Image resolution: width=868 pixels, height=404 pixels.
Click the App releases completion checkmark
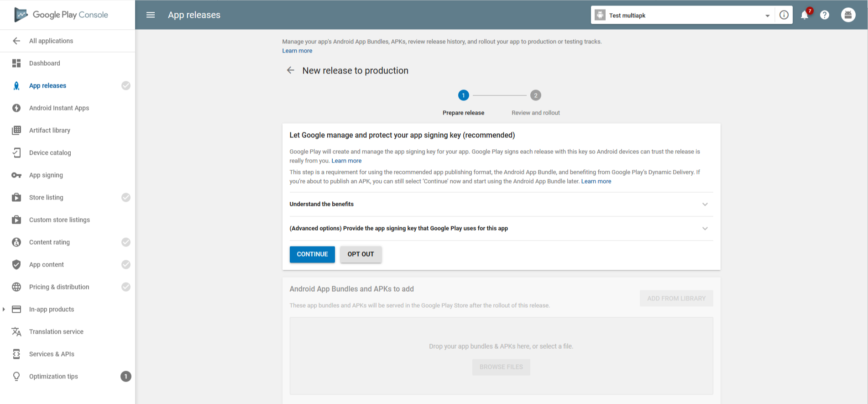pyautogui.click(x=126, y=85)
